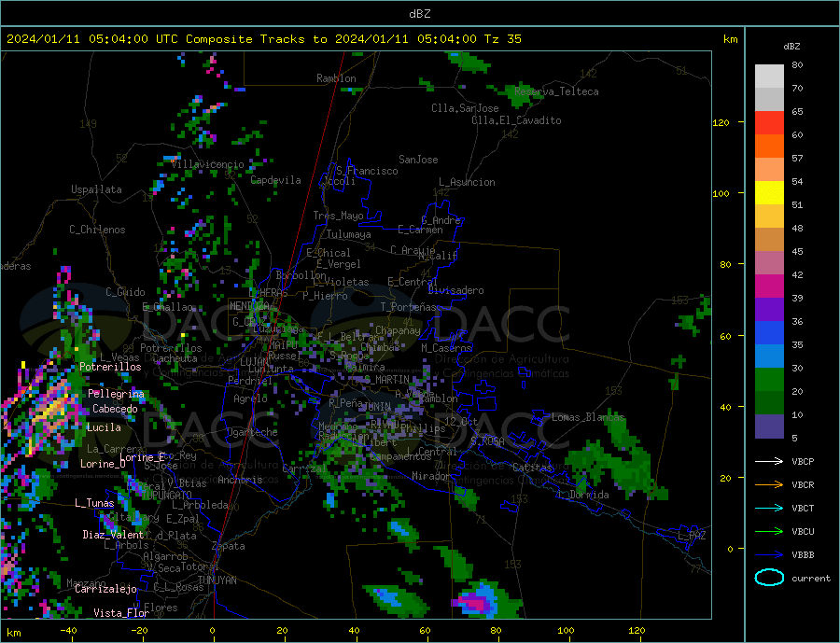This screenshot has width=840, height=643.
Task: Pick the bright green 20-30 dBZ swatch
Action: pyautogui.click(x=769, y=380)
